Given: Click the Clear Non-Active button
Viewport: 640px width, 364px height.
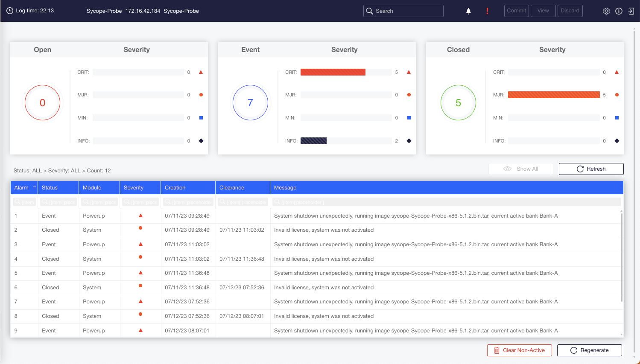Looking at the screenshot, I should pos(519,350).
